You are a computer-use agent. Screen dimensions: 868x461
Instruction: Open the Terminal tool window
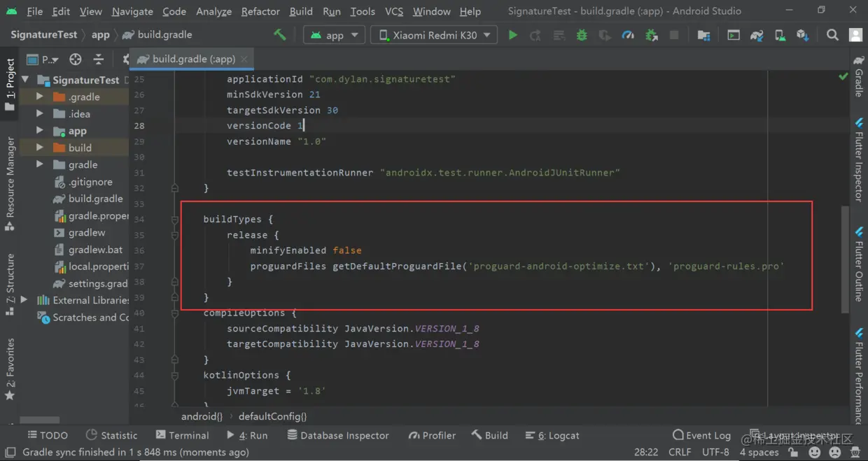tap(183, 435)
